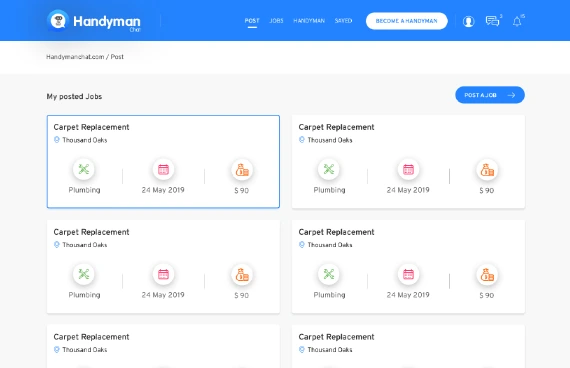The image size is (570, 368).
Task: Open the Saved menu item
Action: click(x=344, y=21)
